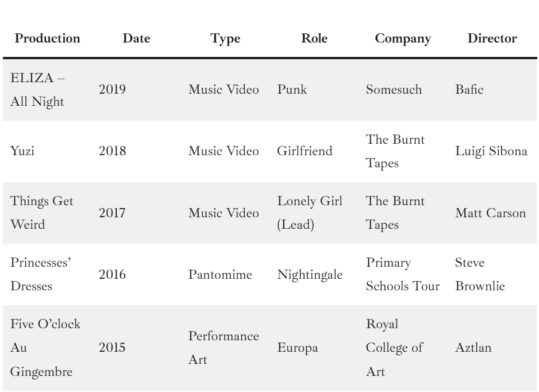
Task: Click the 2019 date cell
Action: 109,90
